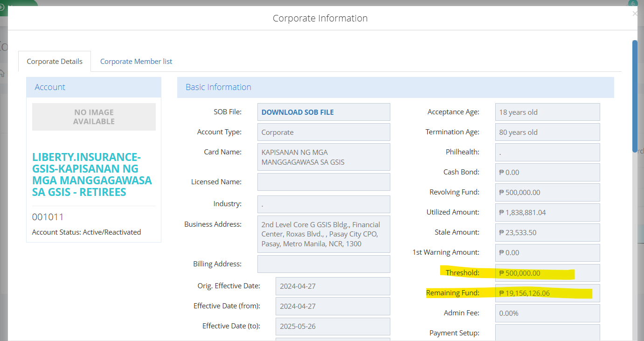The width and height of the screenshot is (644, 341).
Task: Click the No Image Available placeholder
Action: click(x=94, y=117)
